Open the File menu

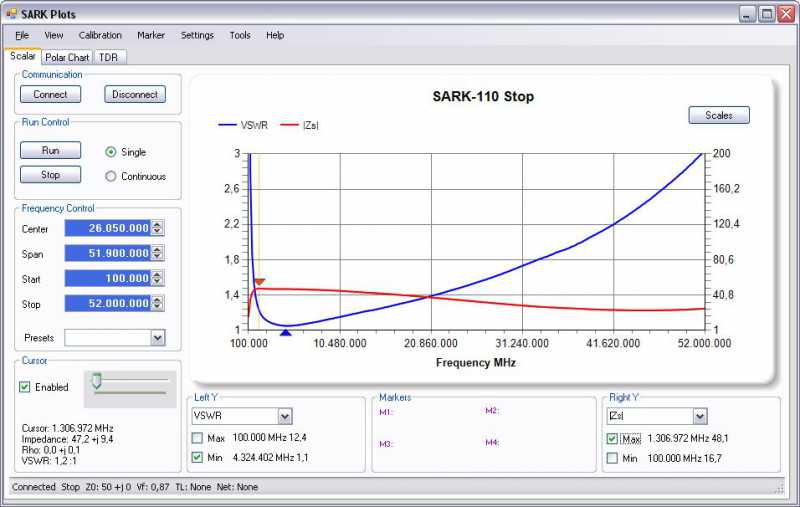pyautogui.click(x=22, y=35)
